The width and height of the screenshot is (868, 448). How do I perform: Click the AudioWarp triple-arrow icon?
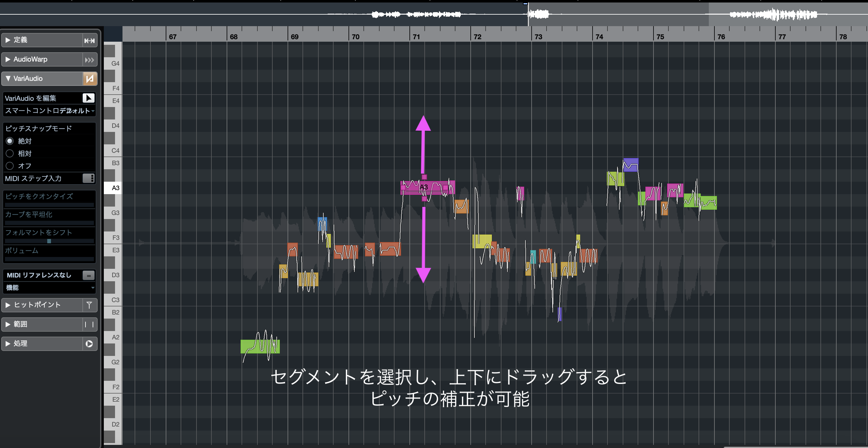pos(89,60)
